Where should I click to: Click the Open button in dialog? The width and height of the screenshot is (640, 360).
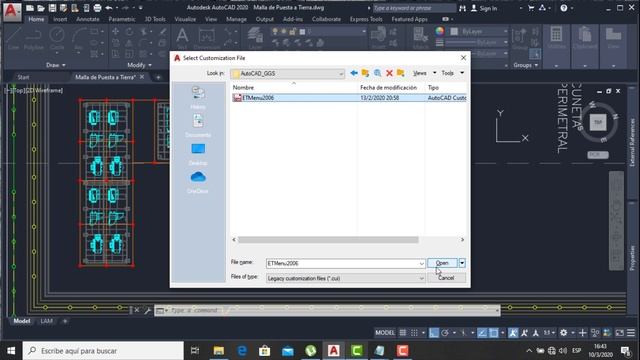point(442,263)
